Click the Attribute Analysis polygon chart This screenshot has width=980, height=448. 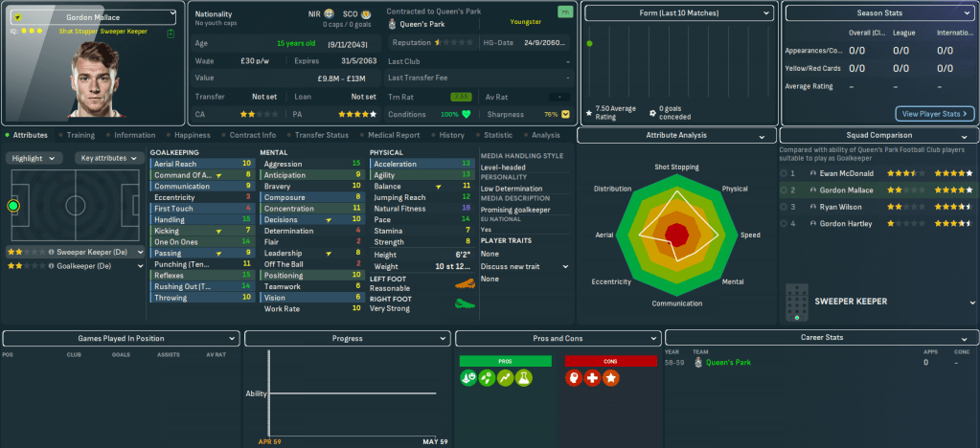(x=675, y=233)
